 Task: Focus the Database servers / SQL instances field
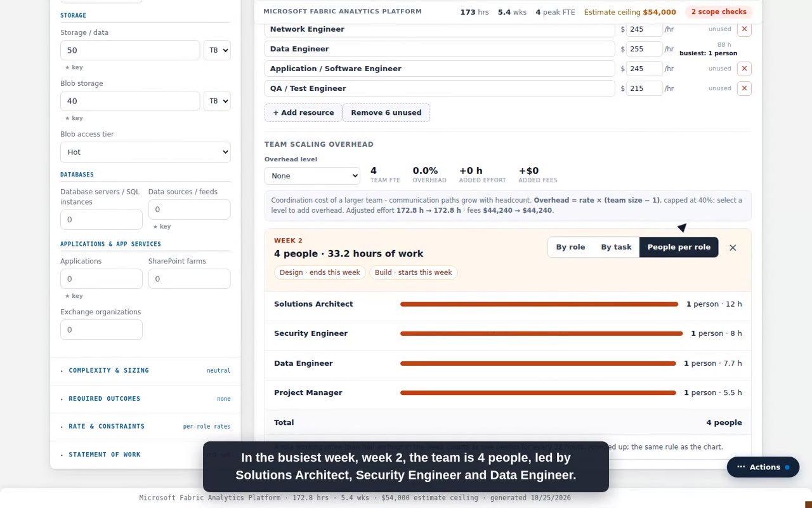(101, 220)
